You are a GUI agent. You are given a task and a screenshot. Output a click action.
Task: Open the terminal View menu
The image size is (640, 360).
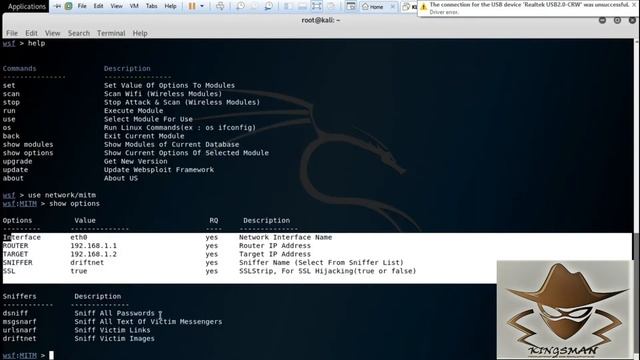point(52,33)
